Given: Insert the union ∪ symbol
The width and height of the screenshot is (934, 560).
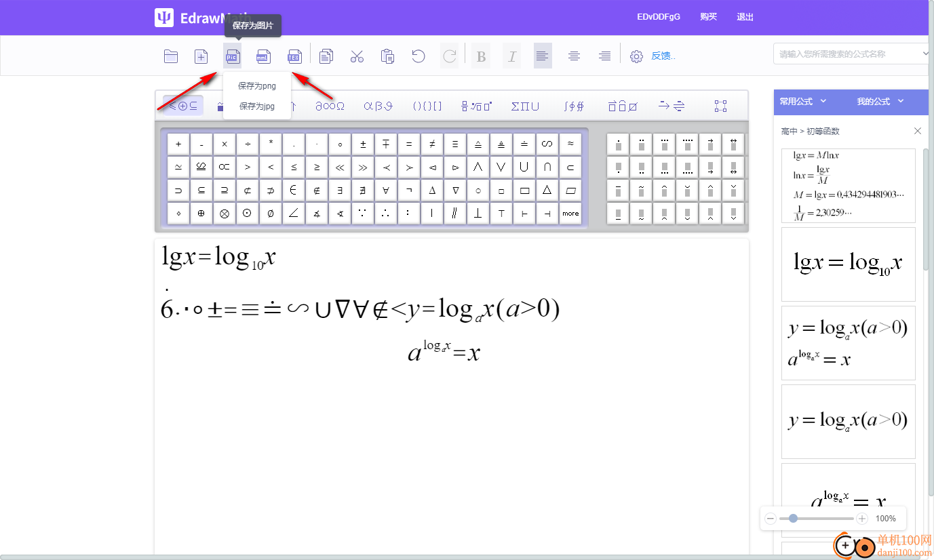Looking at the screenshot, I should pyautogui.click(x=524, y=167).
